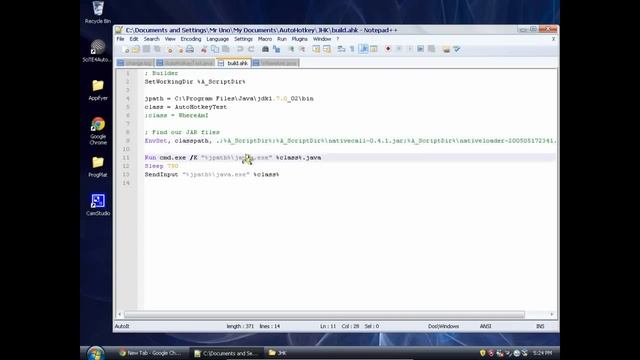Open the Encoding menu

coord(191,39)
